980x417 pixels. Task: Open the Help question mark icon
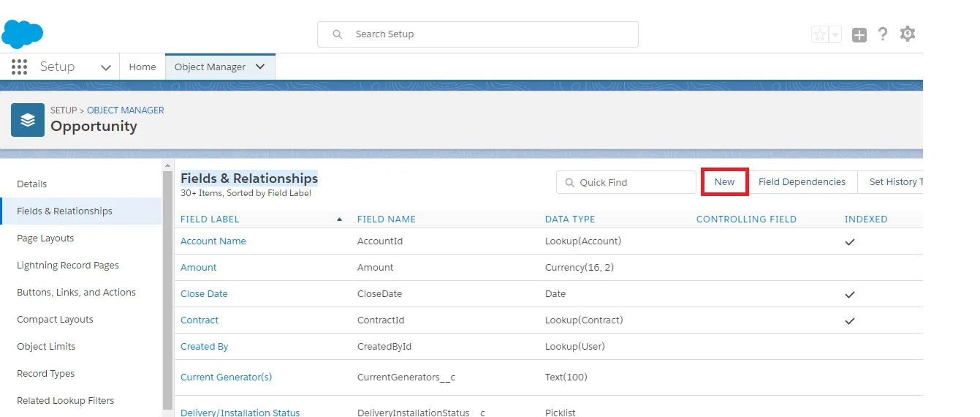883,34
